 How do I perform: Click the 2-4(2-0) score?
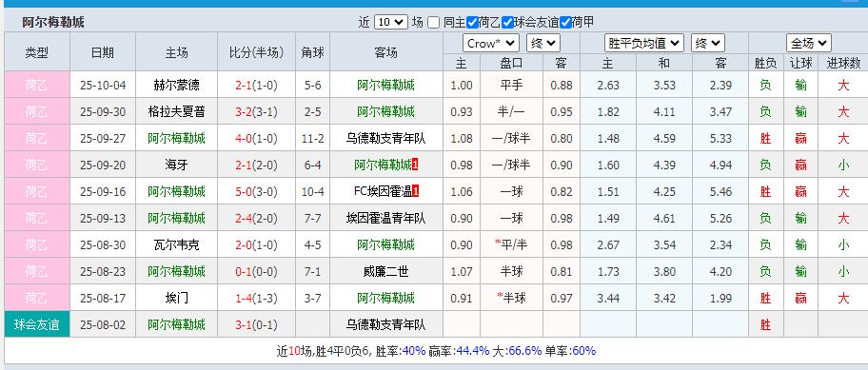point(256,218)
